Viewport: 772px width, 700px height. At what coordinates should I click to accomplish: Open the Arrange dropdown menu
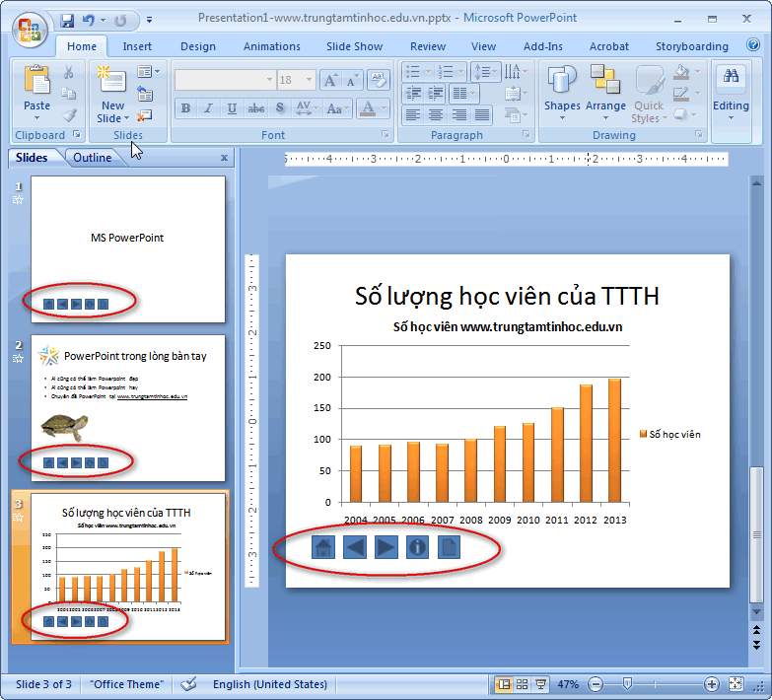[x=605, y=94]
